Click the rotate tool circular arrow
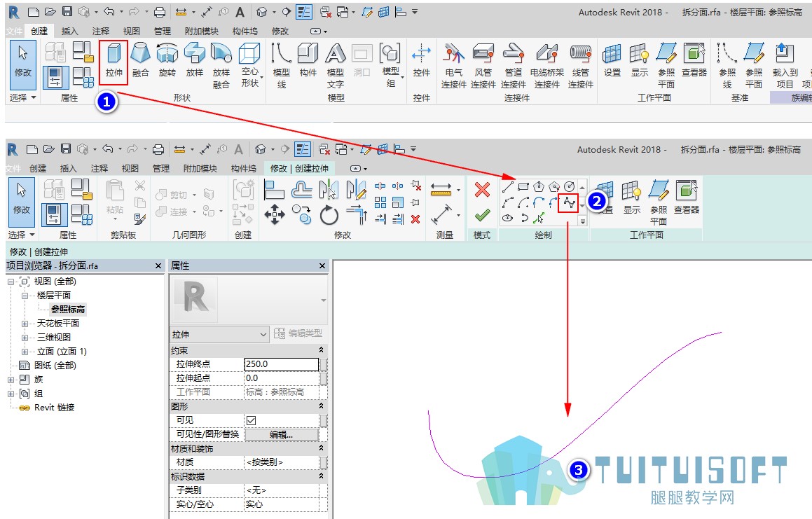 pos(329,215)
